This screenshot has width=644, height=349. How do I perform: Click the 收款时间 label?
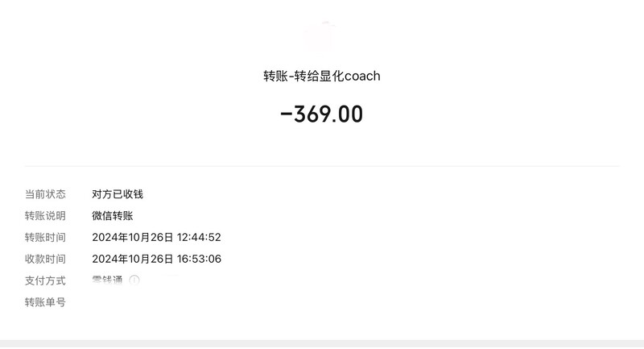(45, 259)
